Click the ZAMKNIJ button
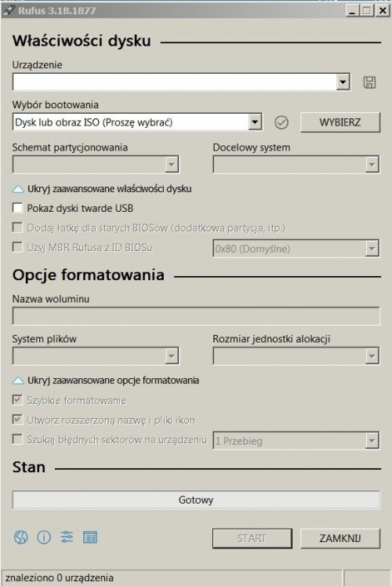392x586 pixels. pos(340,538)
